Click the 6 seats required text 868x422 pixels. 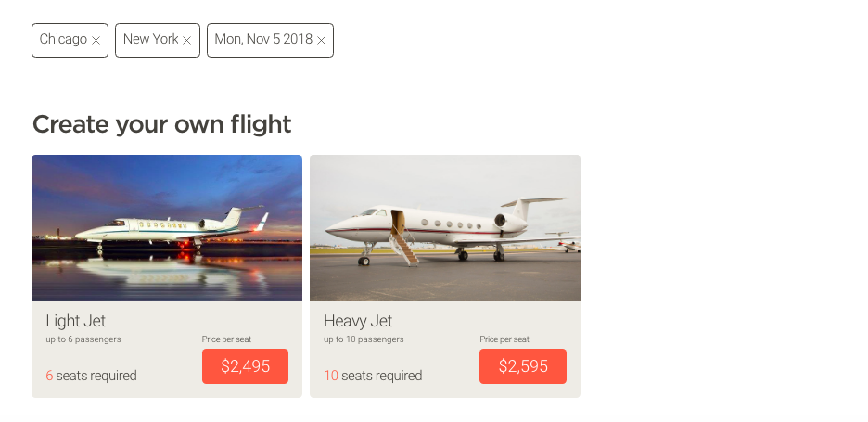pyautogui.click(x=92, y=376)
